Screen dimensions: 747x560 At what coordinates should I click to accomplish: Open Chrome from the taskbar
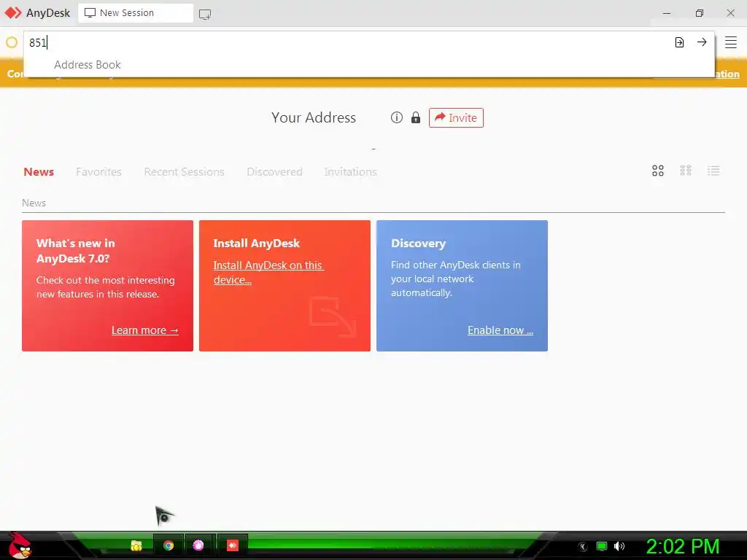(x=169, y=545)
